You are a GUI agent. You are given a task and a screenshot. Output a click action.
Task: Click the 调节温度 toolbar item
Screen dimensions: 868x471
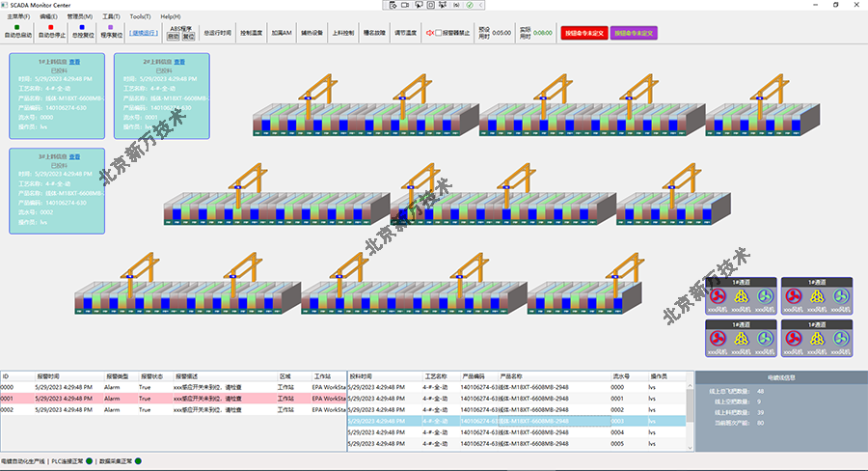click(x=405, y=33)
